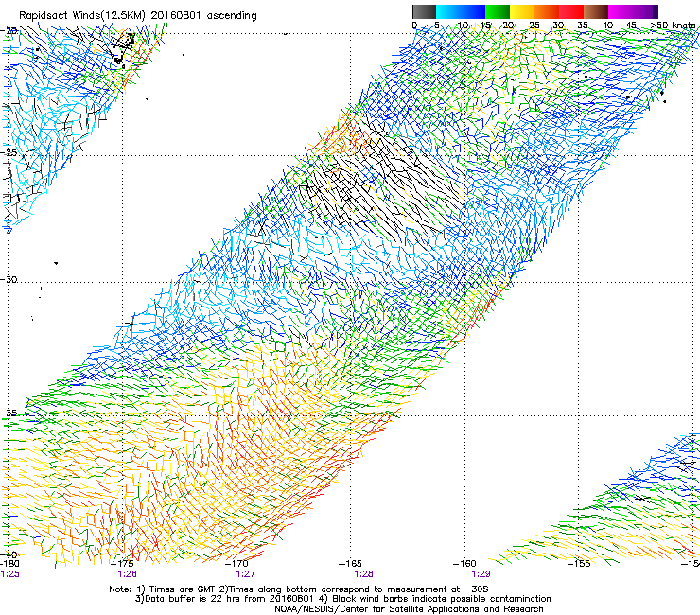Screen dimensions: 700x615
Task: Click the purple '1:27' time label
Action: [245, 574]
